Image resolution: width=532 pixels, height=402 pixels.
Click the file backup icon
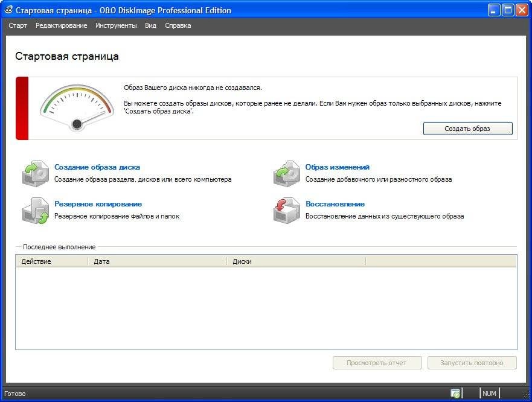tap(36, 211)
